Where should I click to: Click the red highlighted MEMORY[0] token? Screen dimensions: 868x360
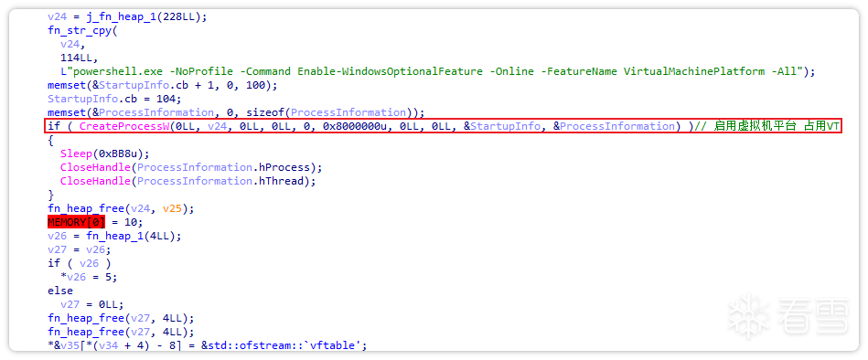pyautogui.click(x=76, y=222)
